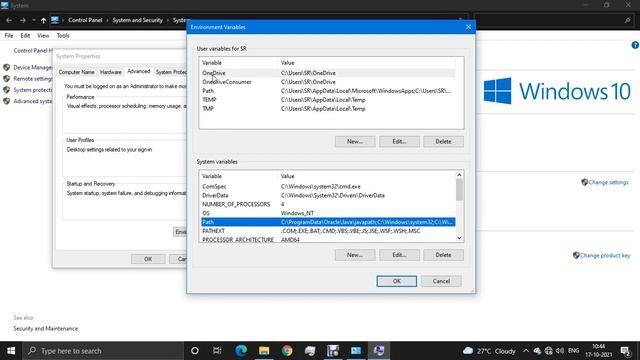Screen dimensions: 640x360
Task: Open the Remote settings link
Action: 33,79
